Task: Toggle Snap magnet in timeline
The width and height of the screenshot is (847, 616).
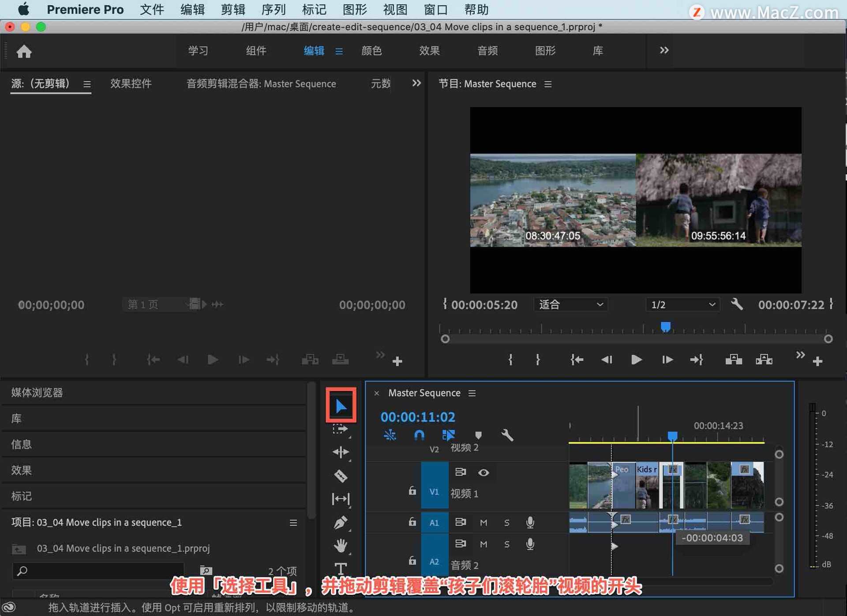Action: 419,436
